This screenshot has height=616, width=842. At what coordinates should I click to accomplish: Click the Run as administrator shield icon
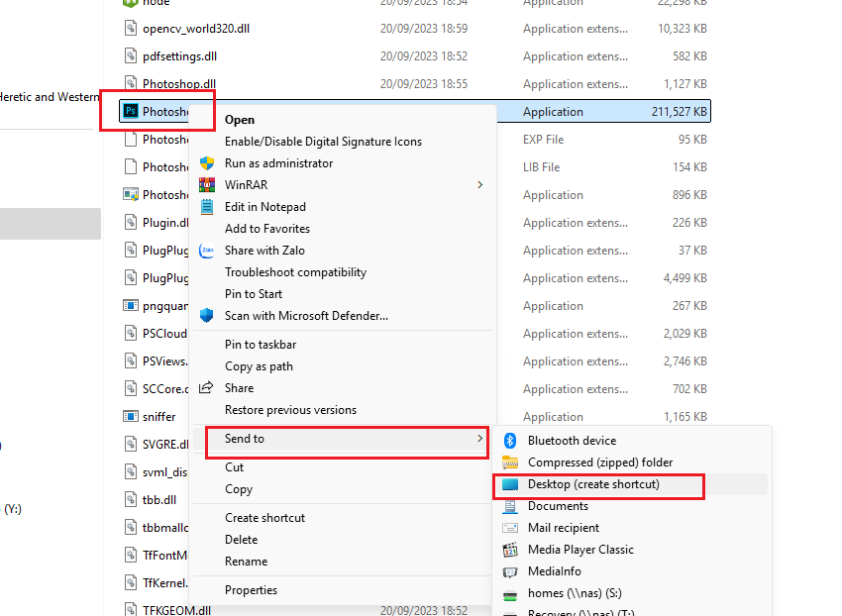[207, 163]
